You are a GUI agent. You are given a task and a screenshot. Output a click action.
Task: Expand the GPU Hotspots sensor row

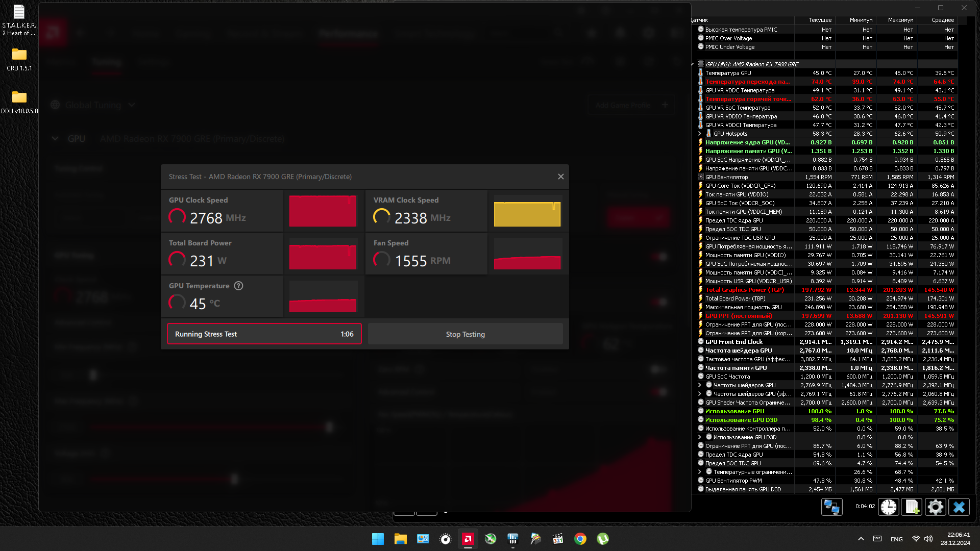700,134
